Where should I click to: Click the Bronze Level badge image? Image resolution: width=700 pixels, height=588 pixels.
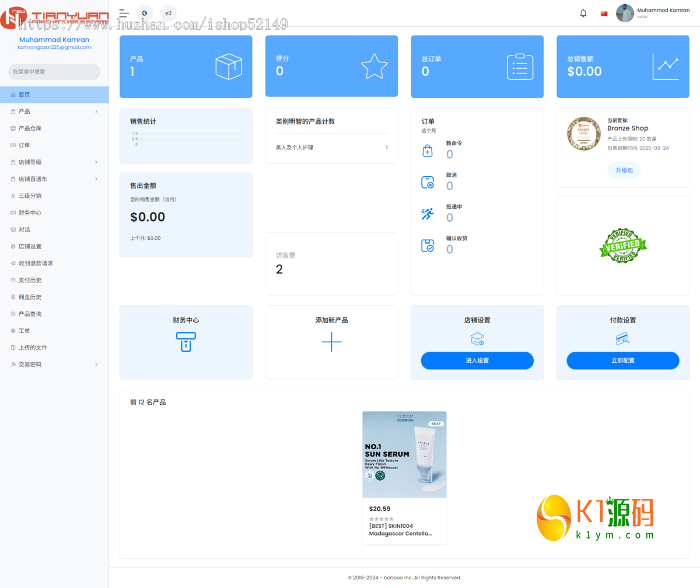click(584, 134)
